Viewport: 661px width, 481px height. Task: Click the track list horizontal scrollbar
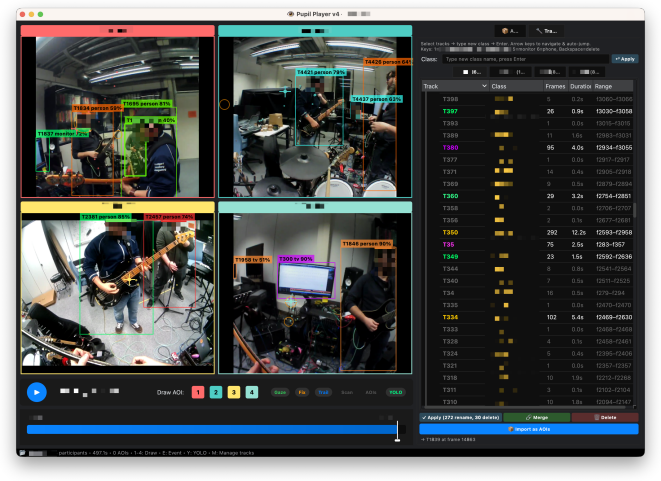pos(525,407)
